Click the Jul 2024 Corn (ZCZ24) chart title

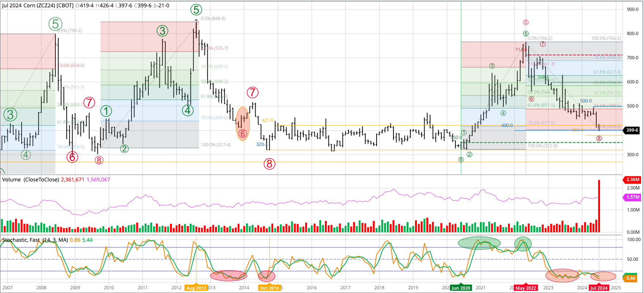point(38,5)
